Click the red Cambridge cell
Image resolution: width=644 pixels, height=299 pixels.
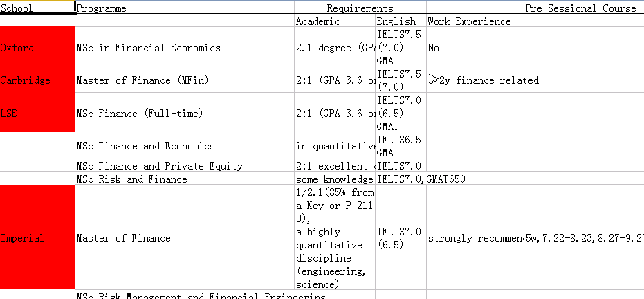pyautogui.click(x=37, y=80)
